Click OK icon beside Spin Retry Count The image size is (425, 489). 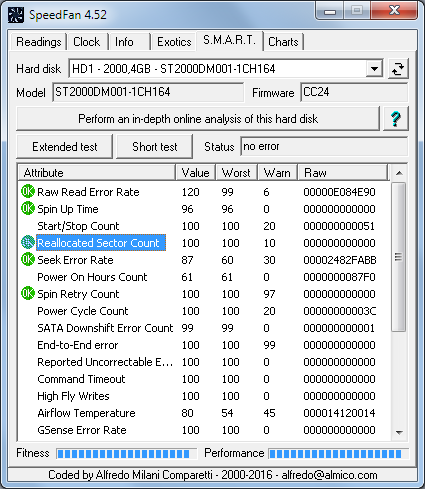pyautogui.click(x=28, y=294)
